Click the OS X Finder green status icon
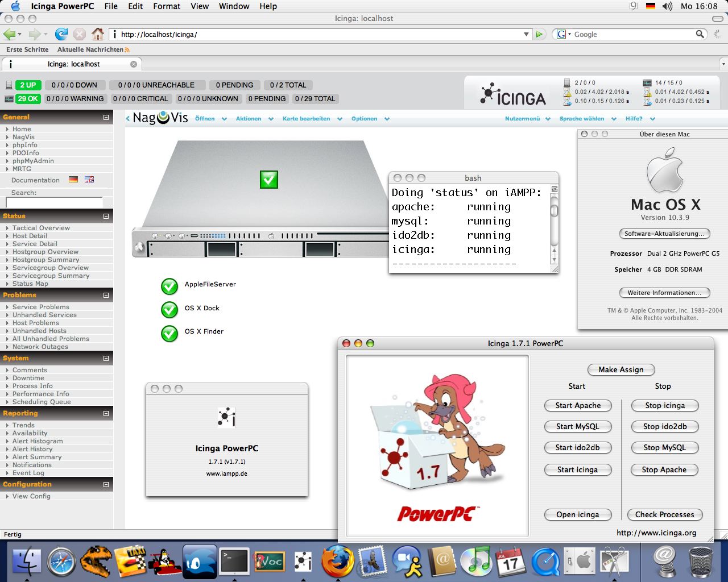 [169, 333]
